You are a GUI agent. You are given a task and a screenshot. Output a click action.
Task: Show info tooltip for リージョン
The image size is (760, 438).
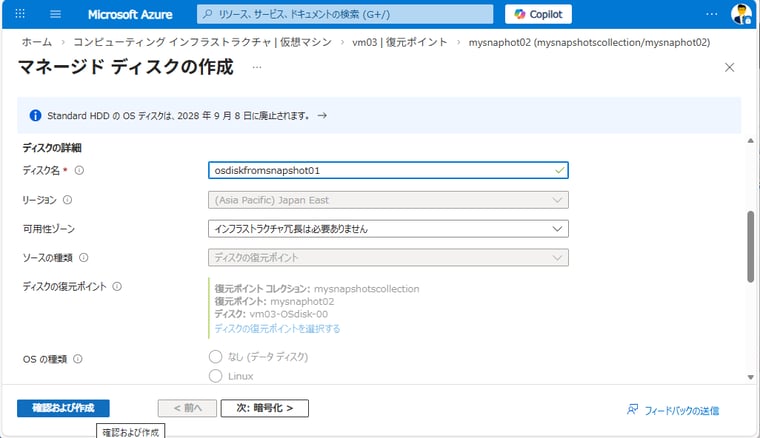[x=67, y=200]
